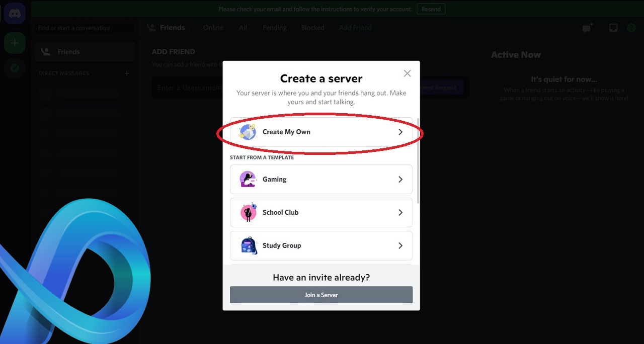Click the Gaming template icon
The width and height of the screenshot is (644, 344).
[247, 179]
